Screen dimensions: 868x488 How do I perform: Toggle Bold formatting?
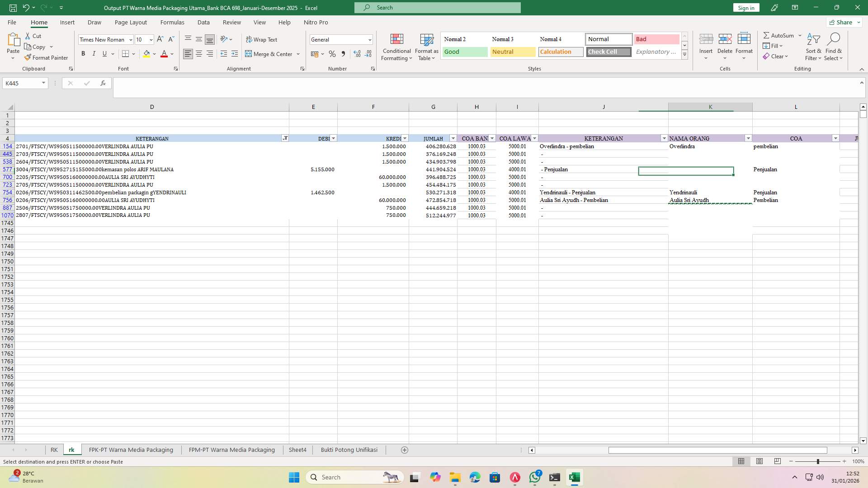83,54
